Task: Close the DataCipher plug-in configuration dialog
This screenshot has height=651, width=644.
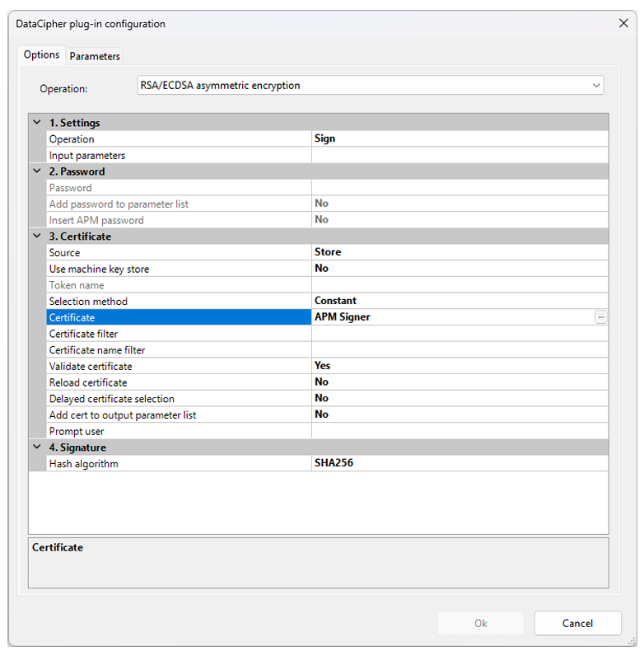Action: pos(623,23)
